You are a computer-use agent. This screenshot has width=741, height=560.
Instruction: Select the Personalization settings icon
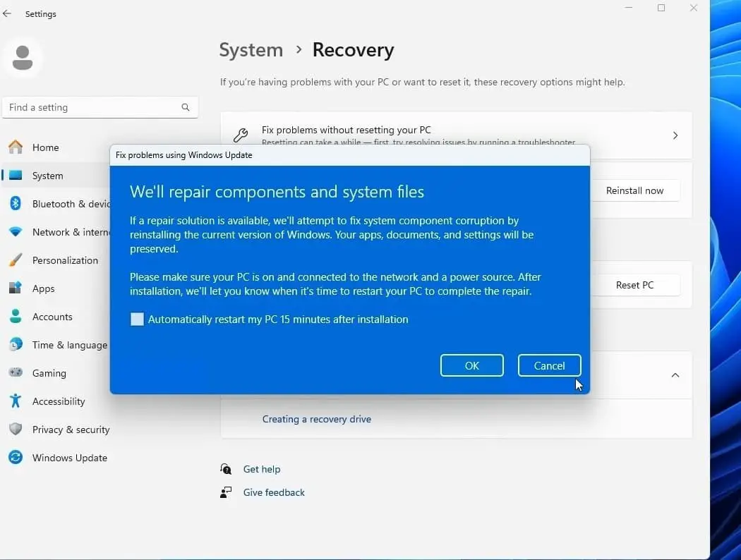click(16, 260)
